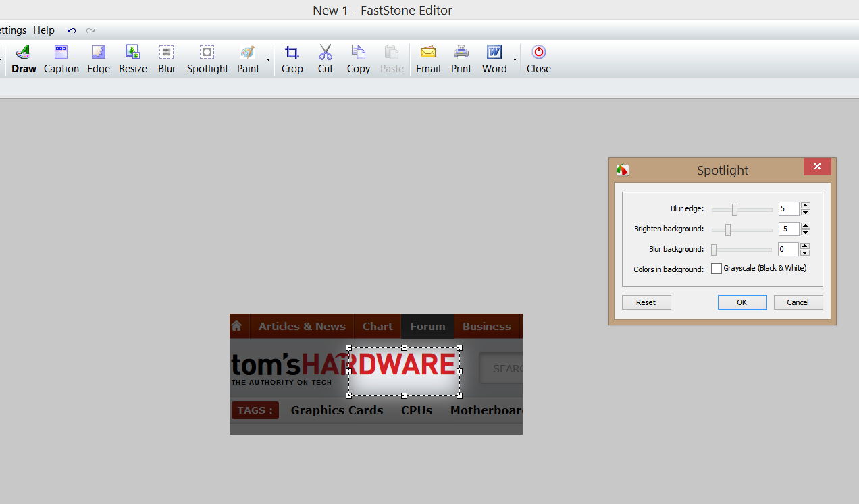This screenshot has width=859, height=504.
Task: Expand the Paint dropdown arrow
Action: click(268, 60)
